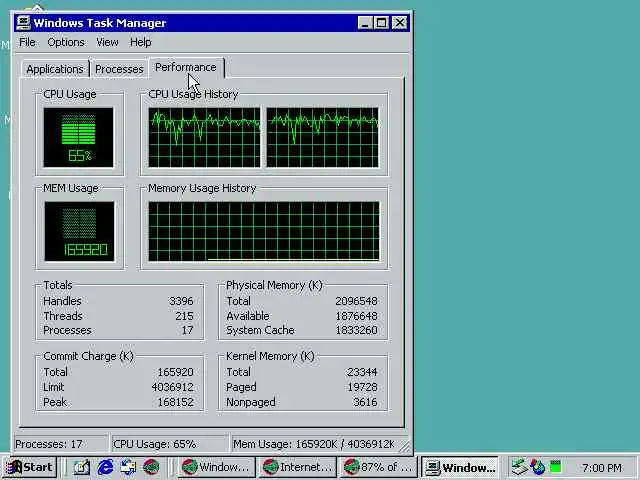Switch to the Applications tab
The height and width of the screenshot is (480, 640).
[x=55, y=69]
